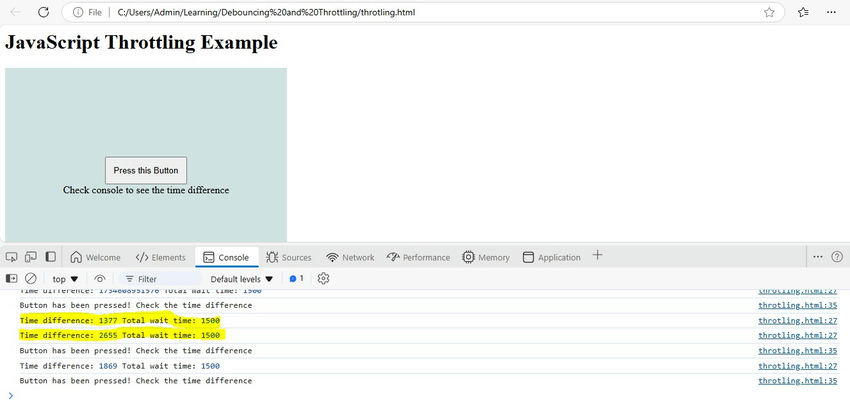Click the 1 issue counter badge
The width and height of the screenshot is (850, 414).
tap(296, 279)
